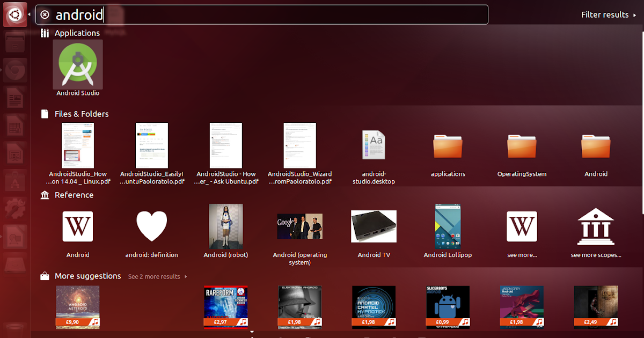Viewport: 644px width, 338px height.
Task: Open AndroidStudio_Wizard ...romPaoloratolo.pdf
Action: click(x=300, y=153)
